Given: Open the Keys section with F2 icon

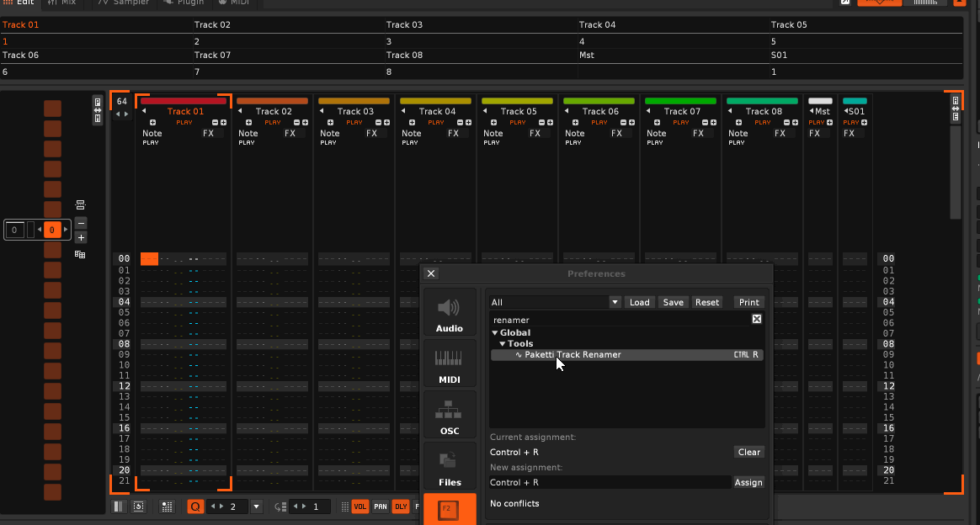Looking at the screenshot, I should coord(450,509).
